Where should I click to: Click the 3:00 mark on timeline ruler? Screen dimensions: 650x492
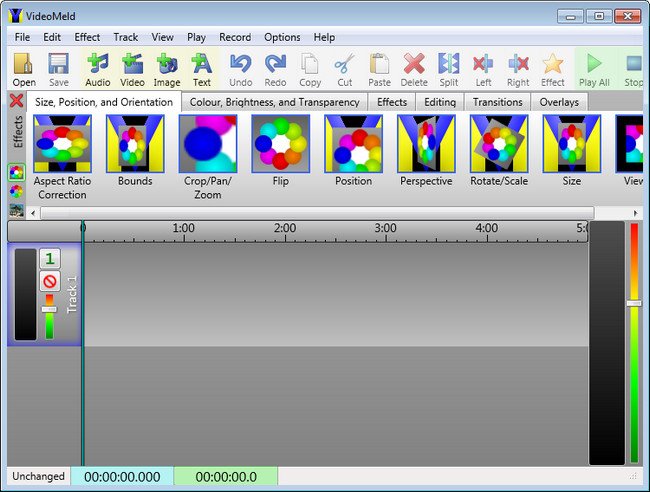pos(386,228)
